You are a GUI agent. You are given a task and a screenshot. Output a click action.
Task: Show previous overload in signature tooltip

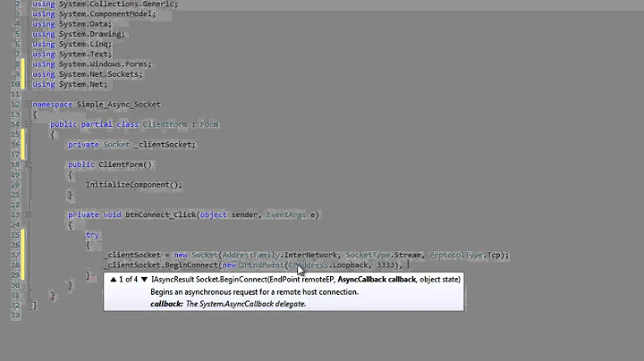pyautogui.click(x=114, y=280)
